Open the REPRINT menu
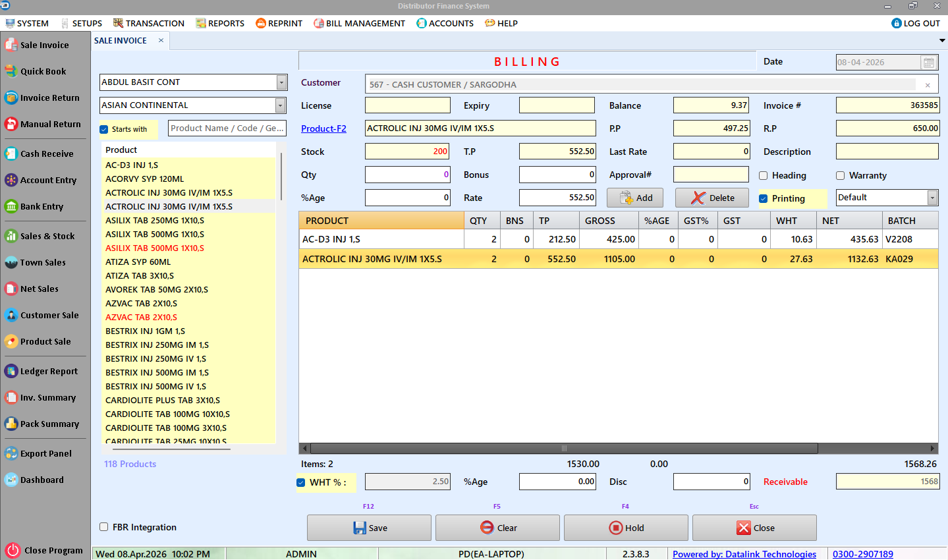This screenshot has height=560, width=948. pos(279,23)
